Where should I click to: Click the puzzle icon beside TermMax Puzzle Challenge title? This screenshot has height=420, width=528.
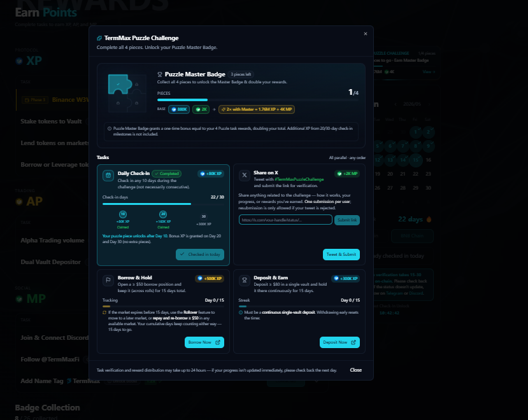pyautogui.click(x=99, y=38)
